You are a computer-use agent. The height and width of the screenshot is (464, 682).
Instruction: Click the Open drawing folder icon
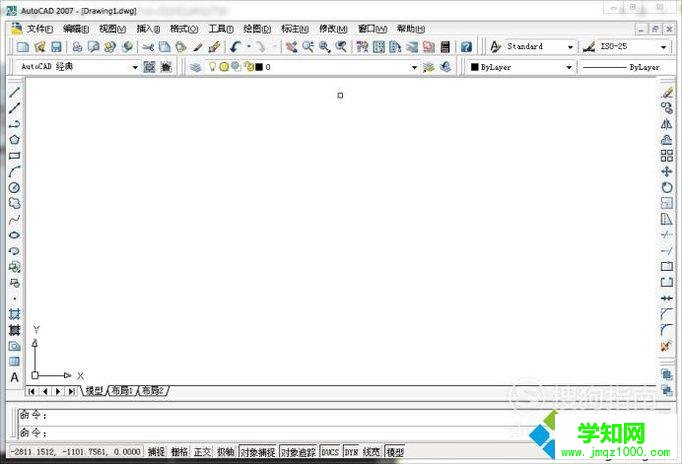tap(40, 47)
